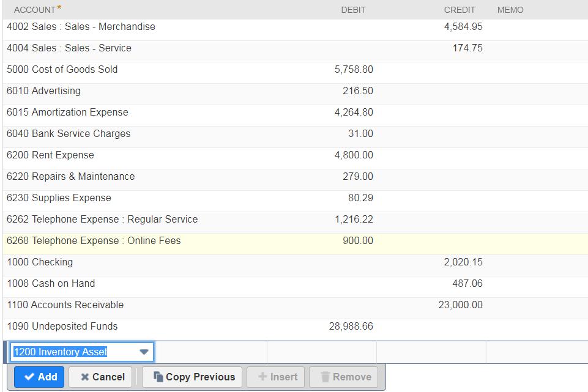Select the 6268 Telephone Expense Online Fees row
588x392 pixels.
[x=94, y=240]
